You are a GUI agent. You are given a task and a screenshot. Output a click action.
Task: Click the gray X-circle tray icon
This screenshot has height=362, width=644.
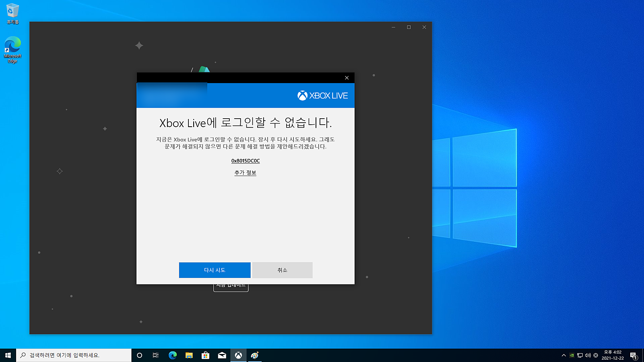coord(596,355)
